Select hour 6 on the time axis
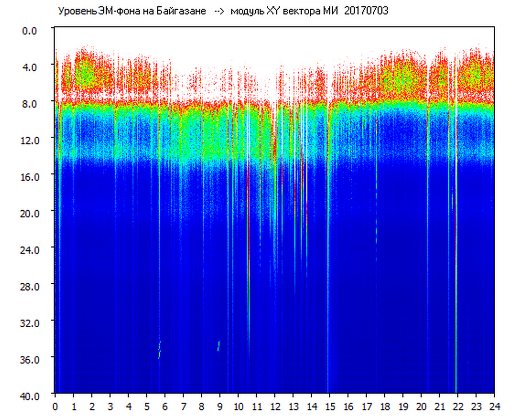Viewport: 512px width, 420px height. tap(165, 406)
